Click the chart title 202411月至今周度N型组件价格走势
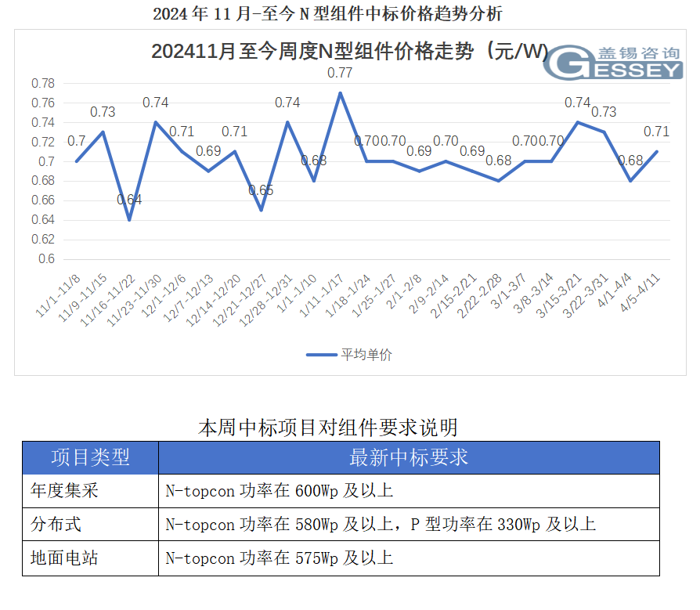700x610 pixels. 349,52
